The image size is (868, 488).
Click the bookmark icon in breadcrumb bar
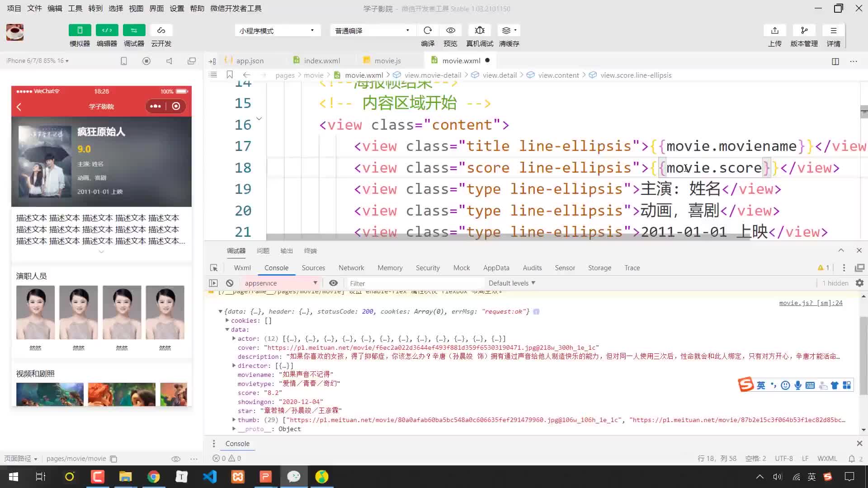(230, 75)
